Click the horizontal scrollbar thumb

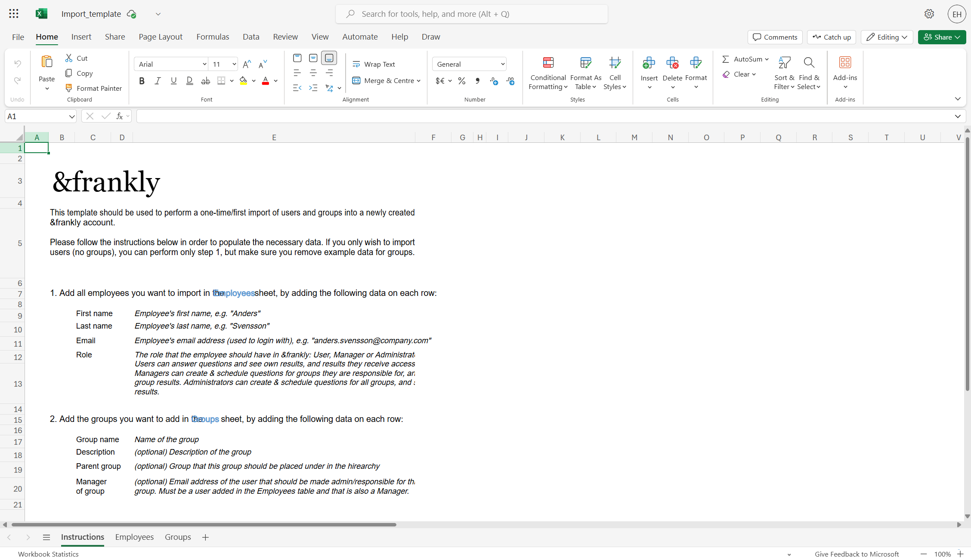(204, 525)
